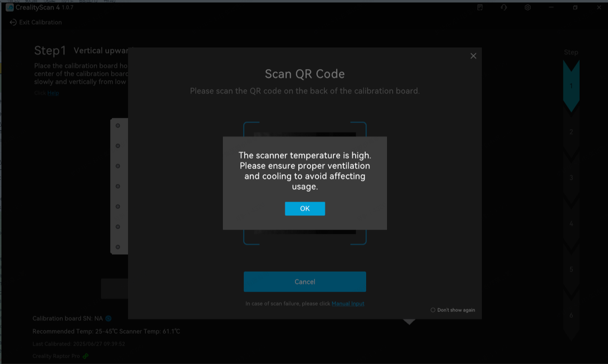Click OK on the temperature warning

[305, 209]
